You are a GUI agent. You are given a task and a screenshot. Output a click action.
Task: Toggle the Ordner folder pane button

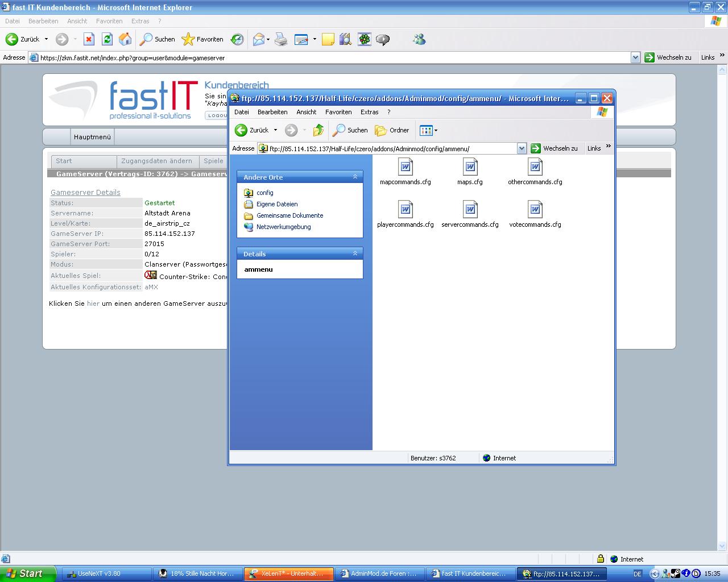(x=392, y=130)
